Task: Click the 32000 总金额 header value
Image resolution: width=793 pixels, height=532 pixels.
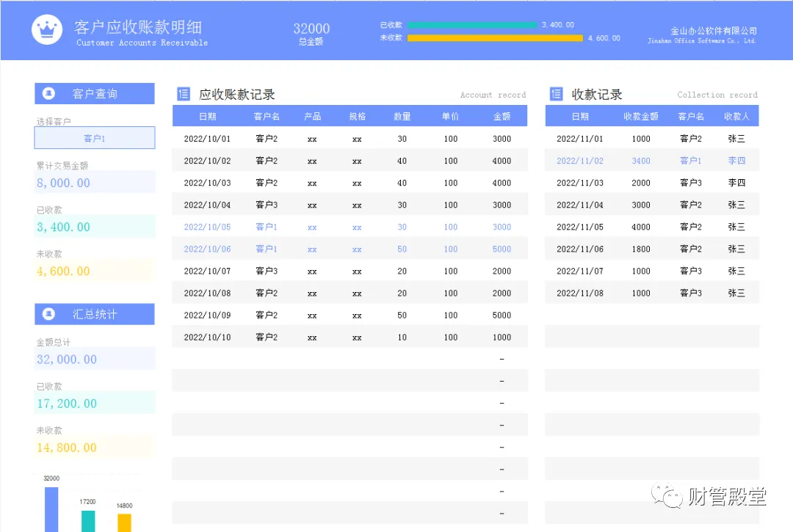Action: pos(311,29)
